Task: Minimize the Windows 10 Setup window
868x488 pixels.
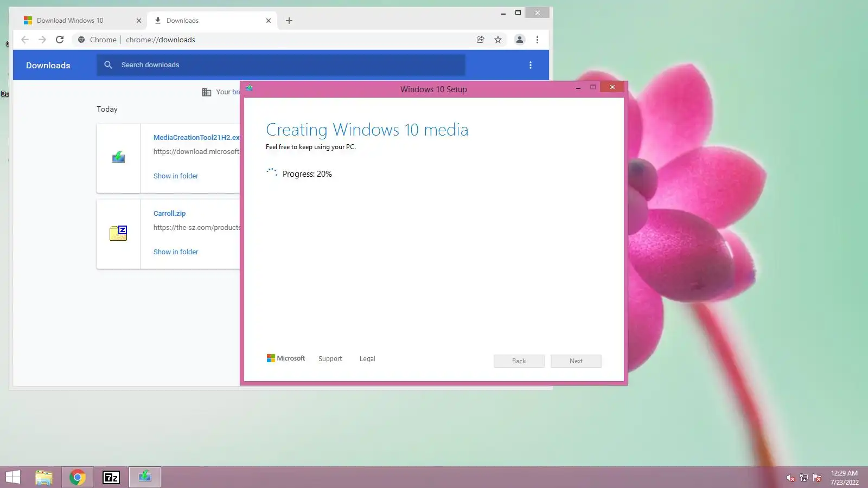Action: tap(578, 88)
